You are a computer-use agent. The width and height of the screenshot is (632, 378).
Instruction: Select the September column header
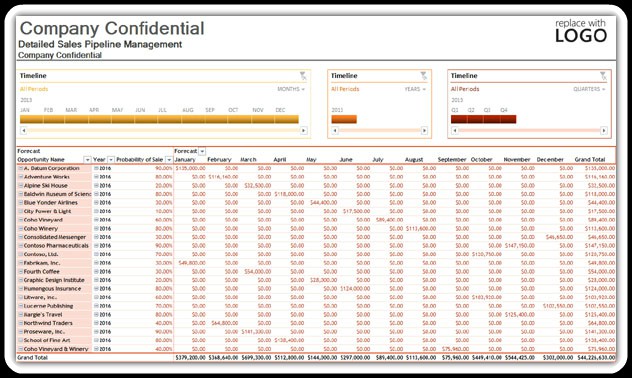click(452, 160)
